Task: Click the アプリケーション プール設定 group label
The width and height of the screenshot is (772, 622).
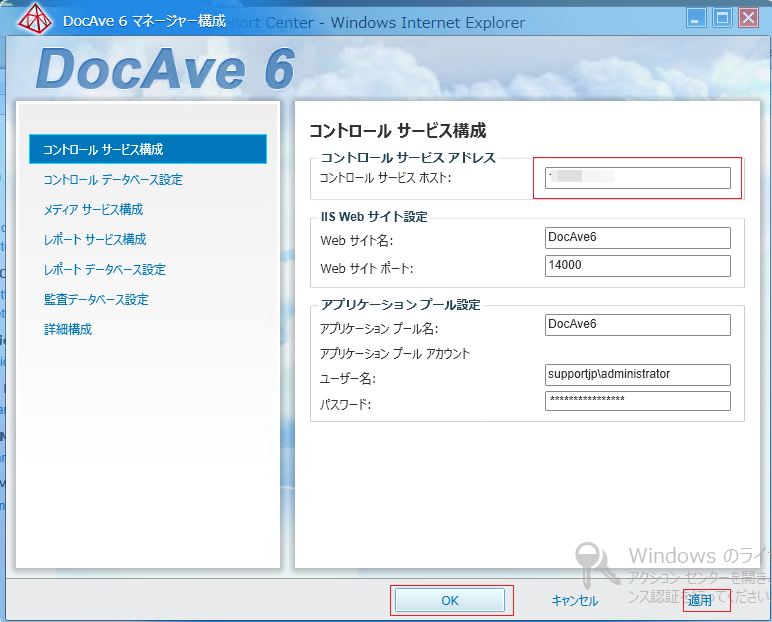Action: point(400,305)
